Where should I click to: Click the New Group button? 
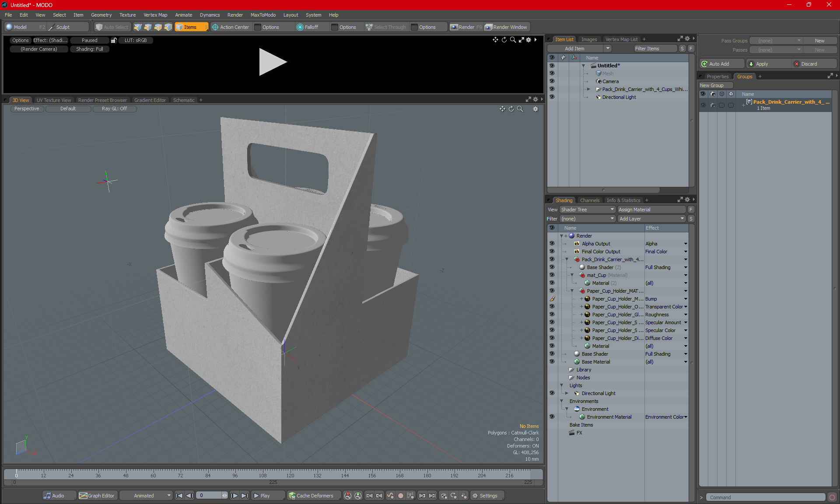tap(716, 85)
